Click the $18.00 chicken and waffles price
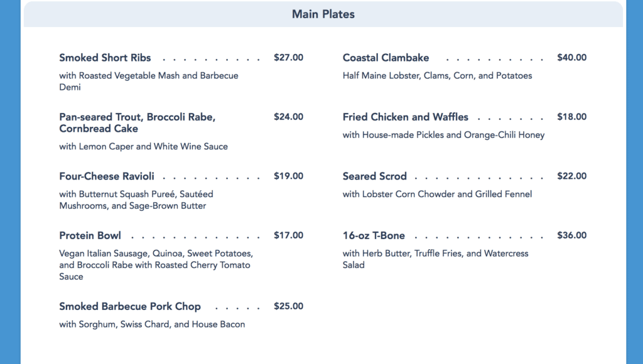The height and width of the screenshot is (364, 643). [572, 117]
